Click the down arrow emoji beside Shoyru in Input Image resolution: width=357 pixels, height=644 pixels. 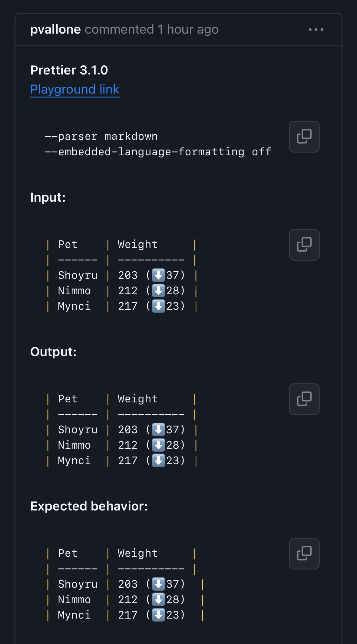click(x=159, y=275)
